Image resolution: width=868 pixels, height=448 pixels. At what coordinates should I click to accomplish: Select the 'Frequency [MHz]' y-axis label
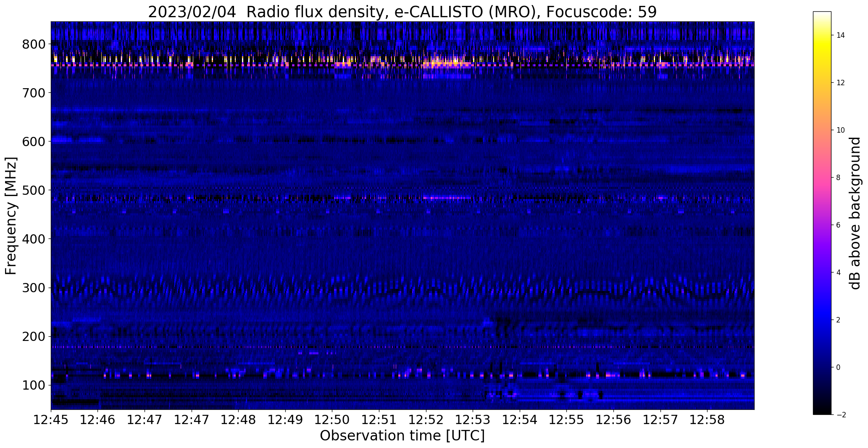point(11,216)
